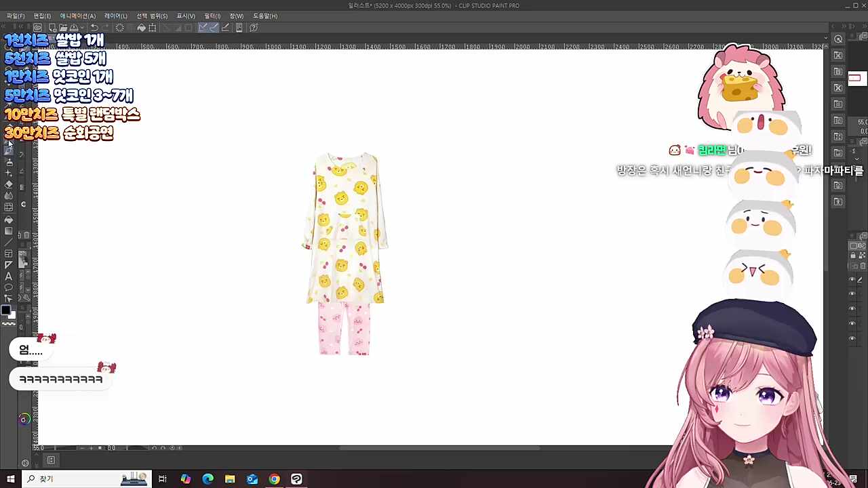
Task: Open the 선택 범위(S) menu
Action: 152,16
